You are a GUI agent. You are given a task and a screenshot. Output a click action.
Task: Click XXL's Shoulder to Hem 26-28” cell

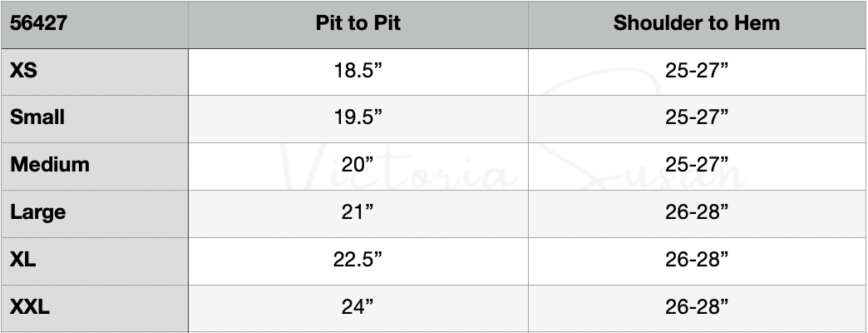point(697,307)
